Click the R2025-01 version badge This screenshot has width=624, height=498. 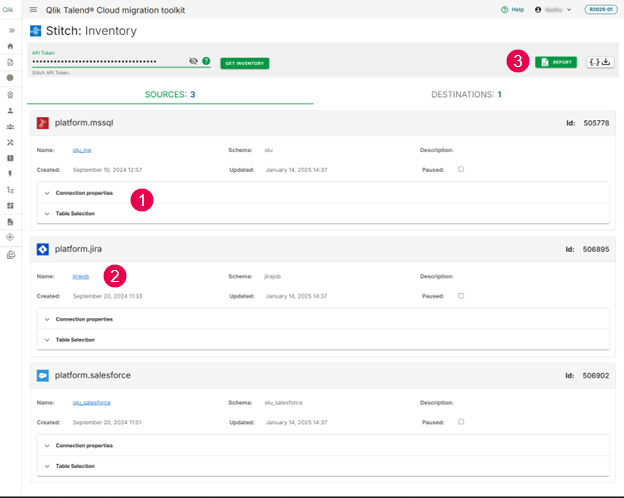point(601,9)
